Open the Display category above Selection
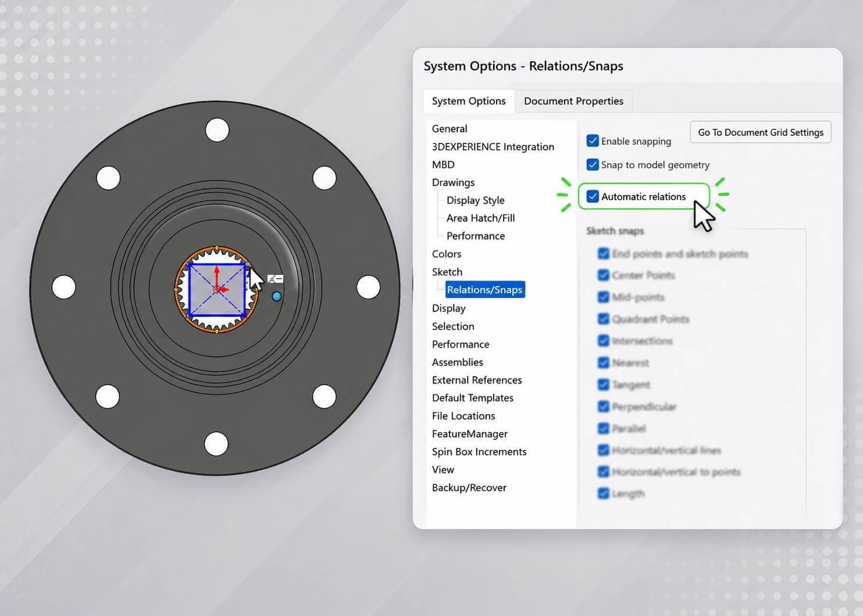 (448, 309)
